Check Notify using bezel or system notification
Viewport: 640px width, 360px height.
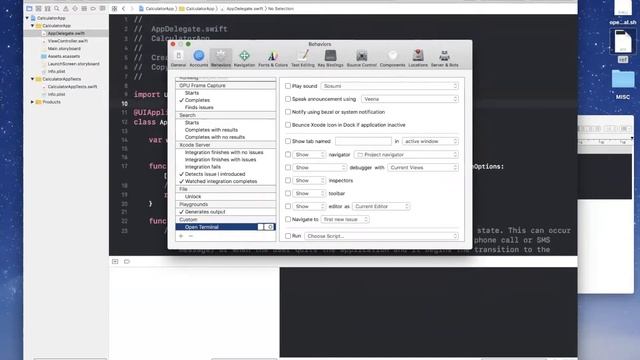click(288, 112)
